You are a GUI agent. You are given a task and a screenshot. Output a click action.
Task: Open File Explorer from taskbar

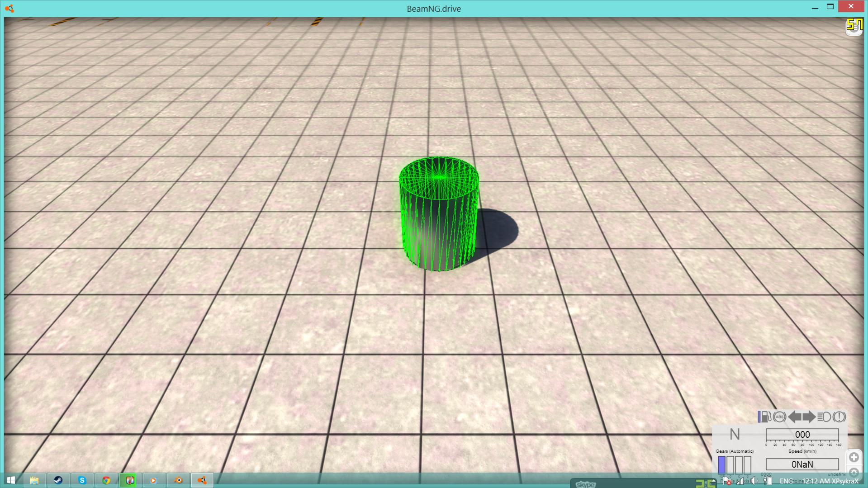coord(34,480)
